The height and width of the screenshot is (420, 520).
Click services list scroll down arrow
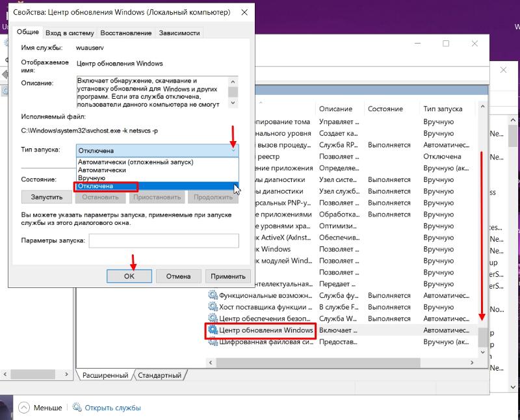coord(482,352)
